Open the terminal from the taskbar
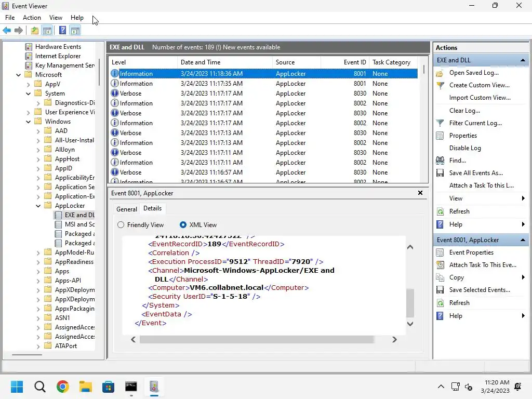 (x=131, y=387)
